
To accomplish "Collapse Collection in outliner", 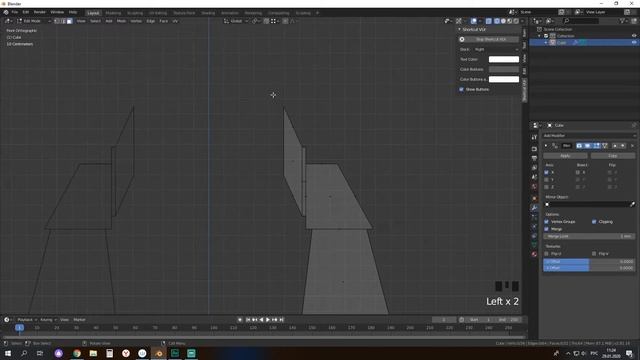I will [x=540, y=36].
